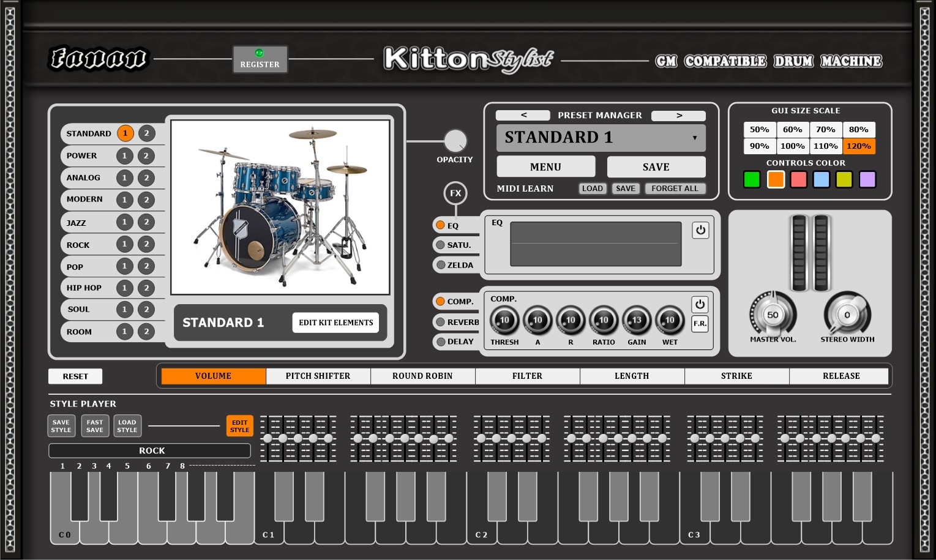This screenshot has width=936, height=560.
Task: Click the Master Vol. knob
Action: tap(773, 315)
